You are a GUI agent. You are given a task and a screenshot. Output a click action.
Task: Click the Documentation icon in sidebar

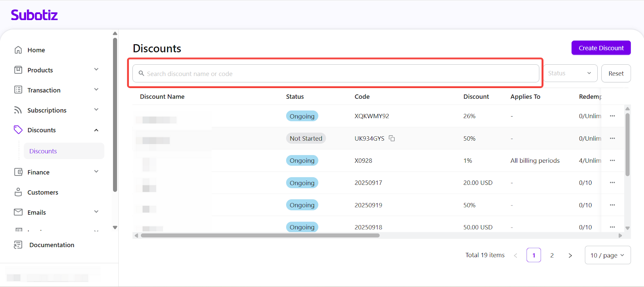[18, 245]
